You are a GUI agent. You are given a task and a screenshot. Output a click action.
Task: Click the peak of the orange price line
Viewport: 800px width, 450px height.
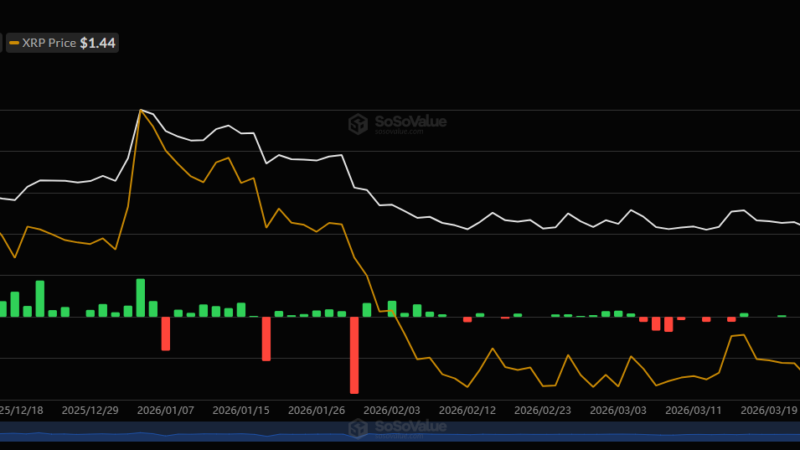pyautogui.click(x=141, y=110)
